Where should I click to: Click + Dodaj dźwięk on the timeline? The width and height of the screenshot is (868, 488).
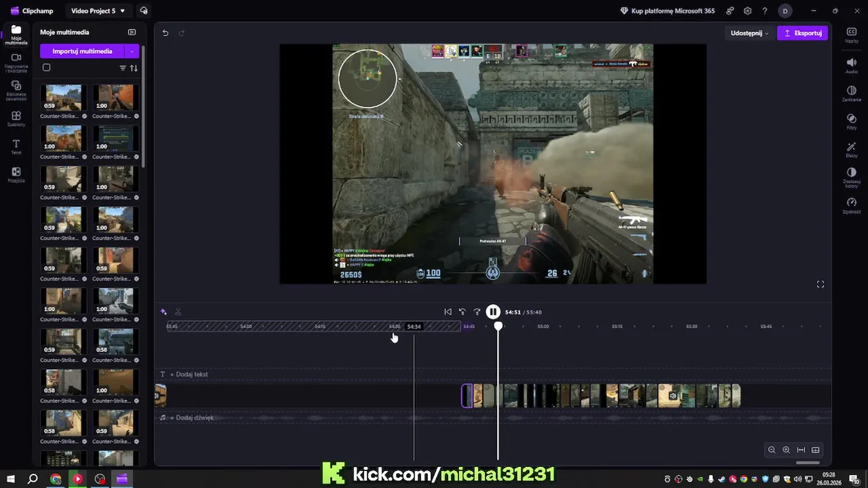click(x=192, y=418)
